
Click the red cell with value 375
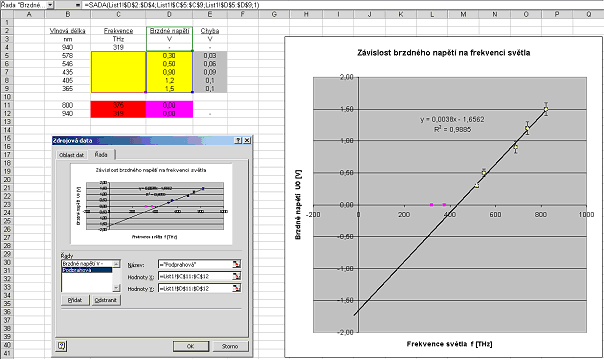tap(118, 105)
